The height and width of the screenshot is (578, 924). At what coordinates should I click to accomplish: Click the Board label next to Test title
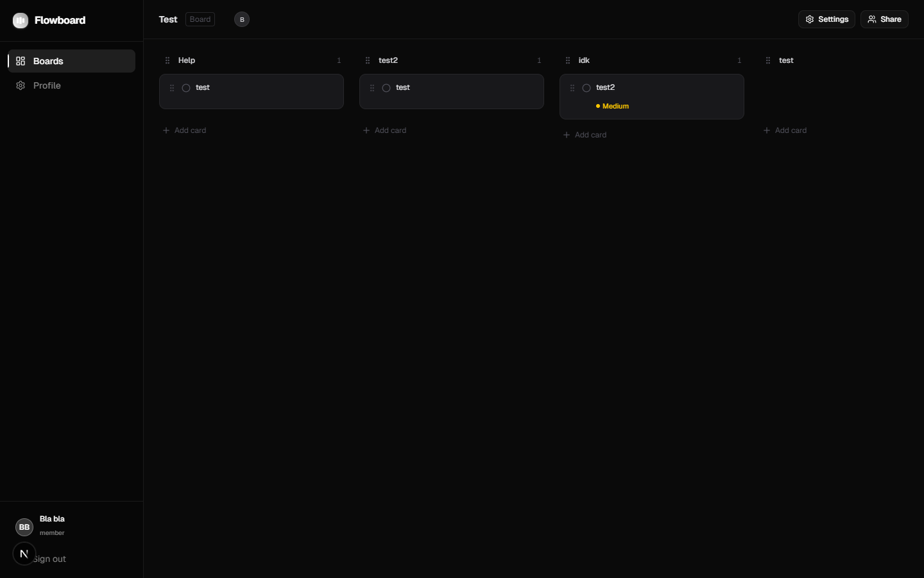pos(200,19)
